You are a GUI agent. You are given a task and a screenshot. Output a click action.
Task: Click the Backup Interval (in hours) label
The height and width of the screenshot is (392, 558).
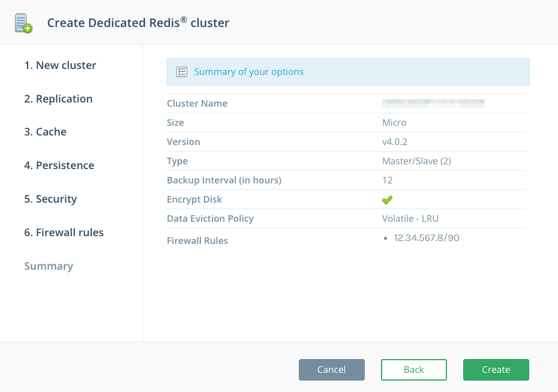(x=224, y=180)
